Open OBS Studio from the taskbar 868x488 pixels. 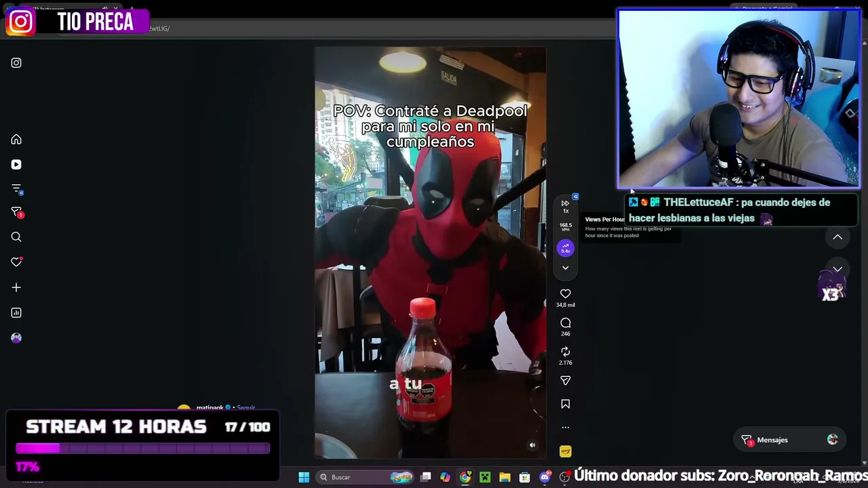564,477
